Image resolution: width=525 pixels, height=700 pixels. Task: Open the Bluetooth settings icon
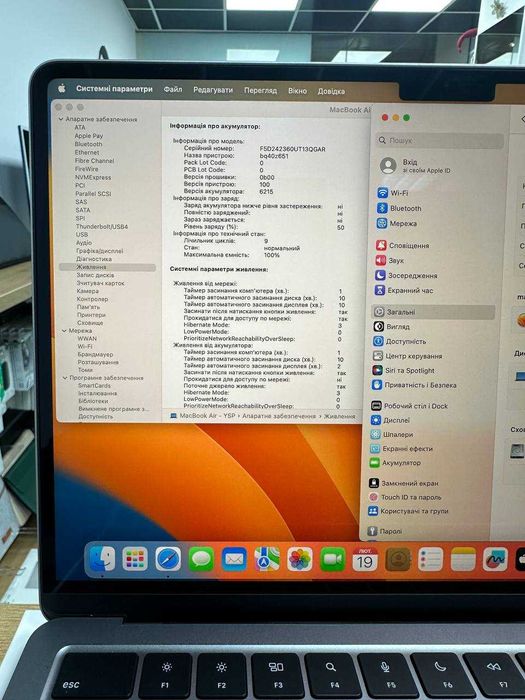pos(382,208)
